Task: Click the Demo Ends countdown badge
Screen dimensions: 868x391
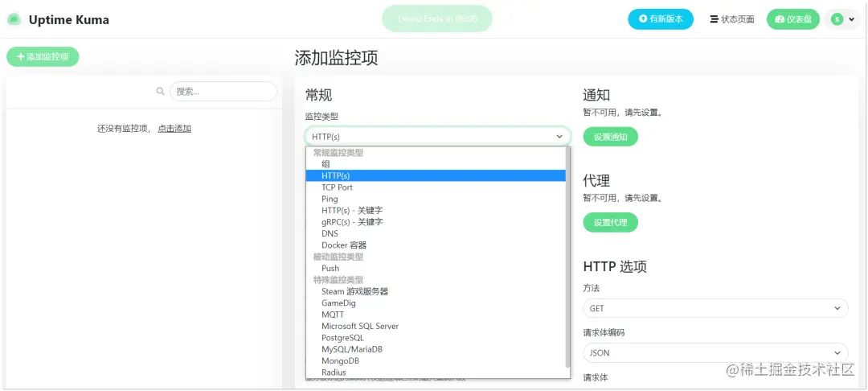Action: click(x=437, y=19)
